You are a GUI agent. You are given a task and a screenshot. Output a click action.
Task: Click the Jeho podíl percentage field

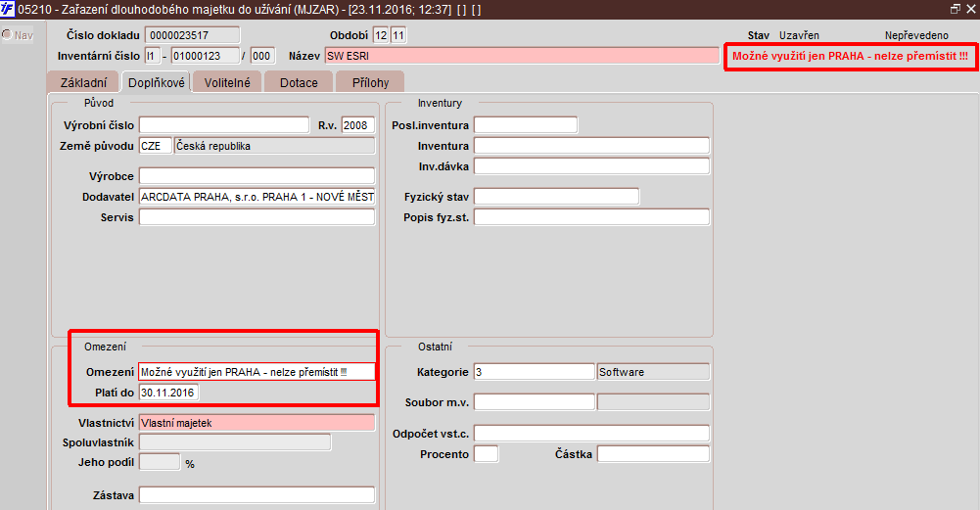pos(160,462)
